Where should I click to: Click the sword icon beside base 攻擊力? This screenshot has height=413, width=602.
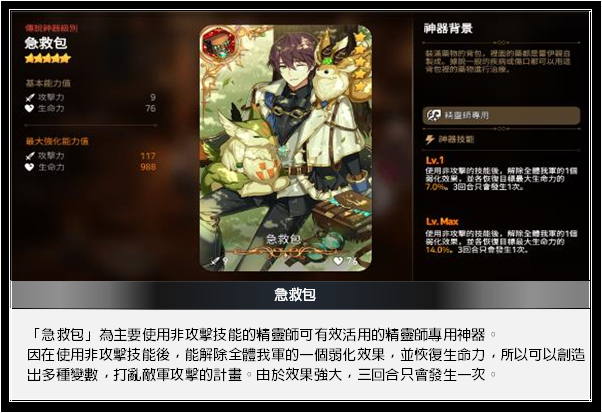tap(30, 97)
